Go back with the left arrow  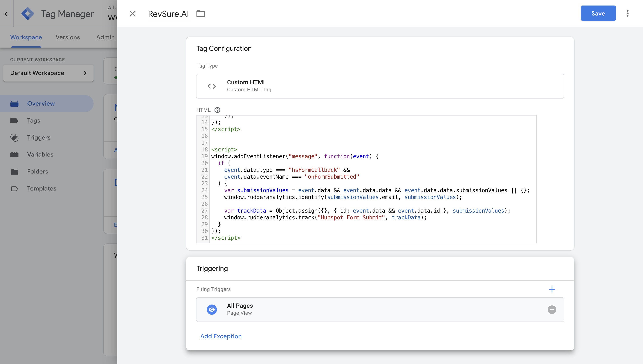[x=7, y=14]
